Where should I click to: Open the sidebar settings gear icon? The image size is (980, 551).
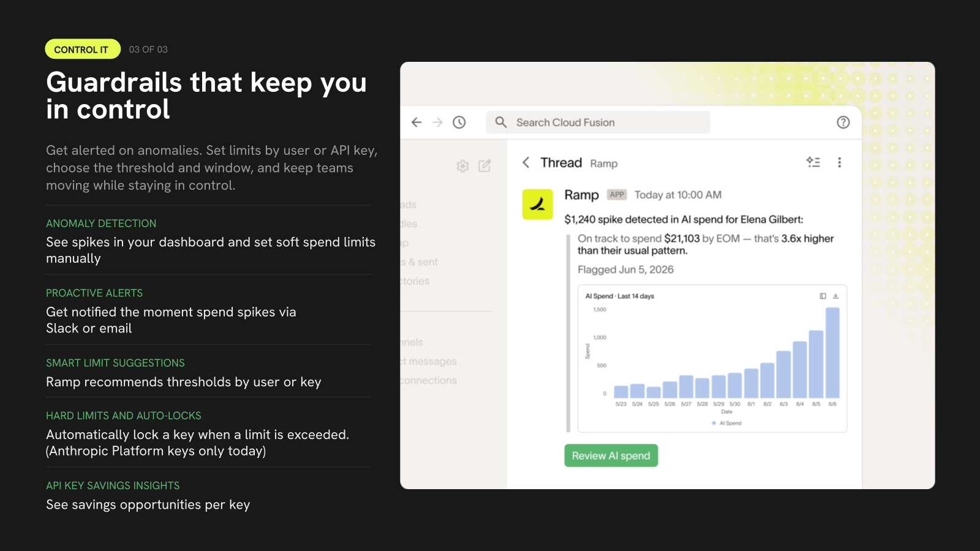pos(463,166)
